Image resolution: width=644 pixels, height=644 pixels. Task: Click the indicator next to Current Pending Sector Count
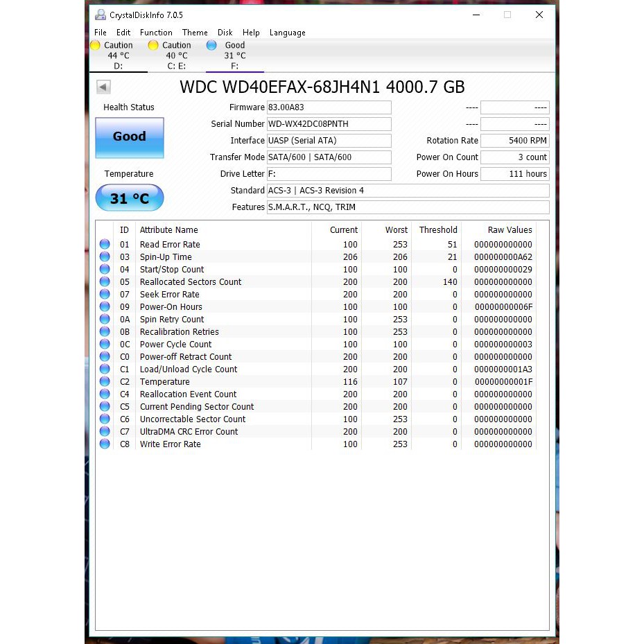point(105,406)
